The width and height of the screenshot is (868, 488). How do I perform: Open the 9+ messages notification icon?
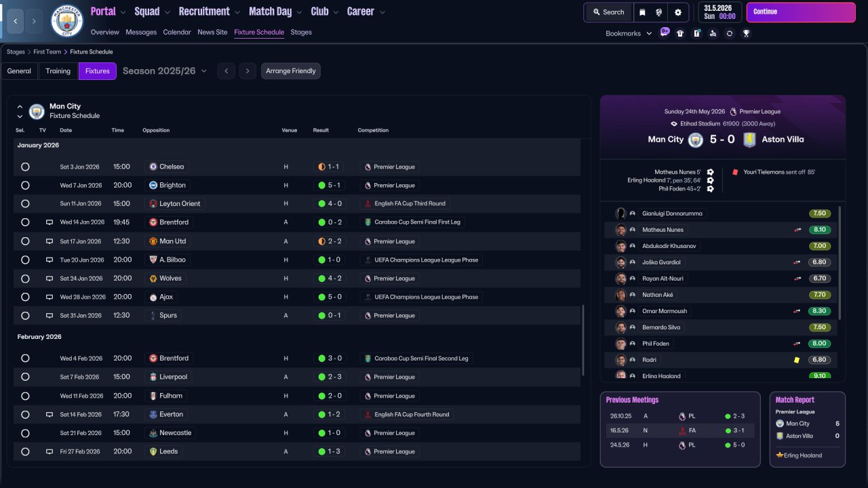coord(665,33)
